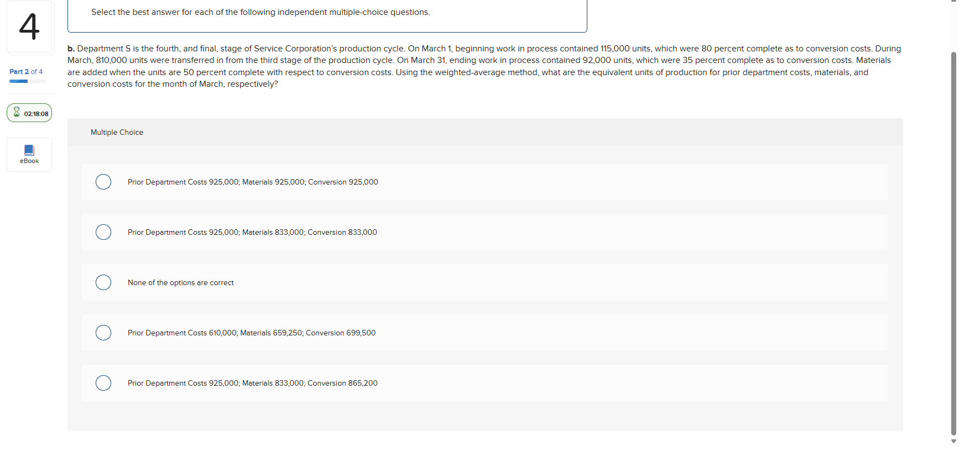This screenshot has width=980, height=452.
Task: Click the hourglass timer icon
Action: pyautogui.click(x=17, y=113)
